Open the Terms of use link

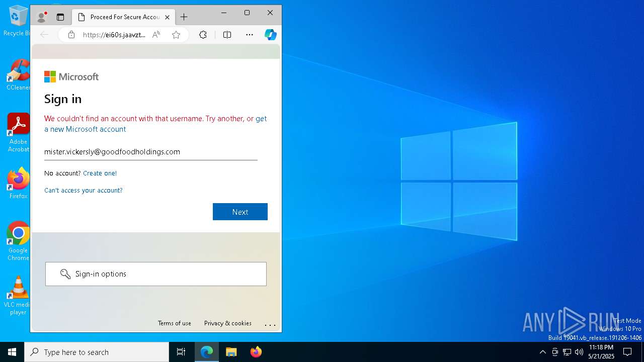tap(175, 323)
